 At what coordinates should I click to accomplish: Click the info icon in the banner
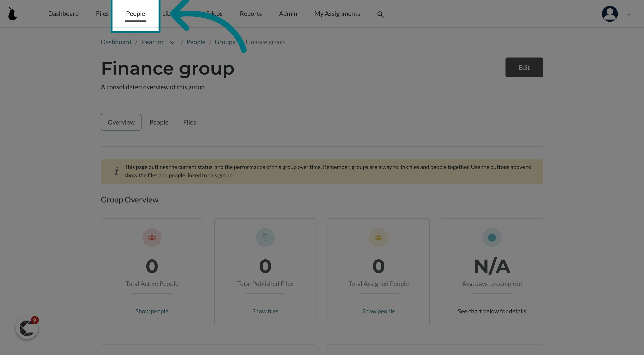(117, 171)
